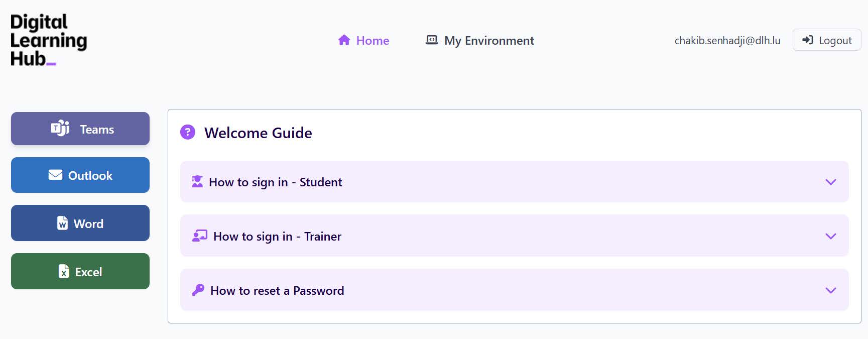The width and height of the screenshot is (868, 339).
Task: Click the Teams logo icon
Action: point(60,129)
